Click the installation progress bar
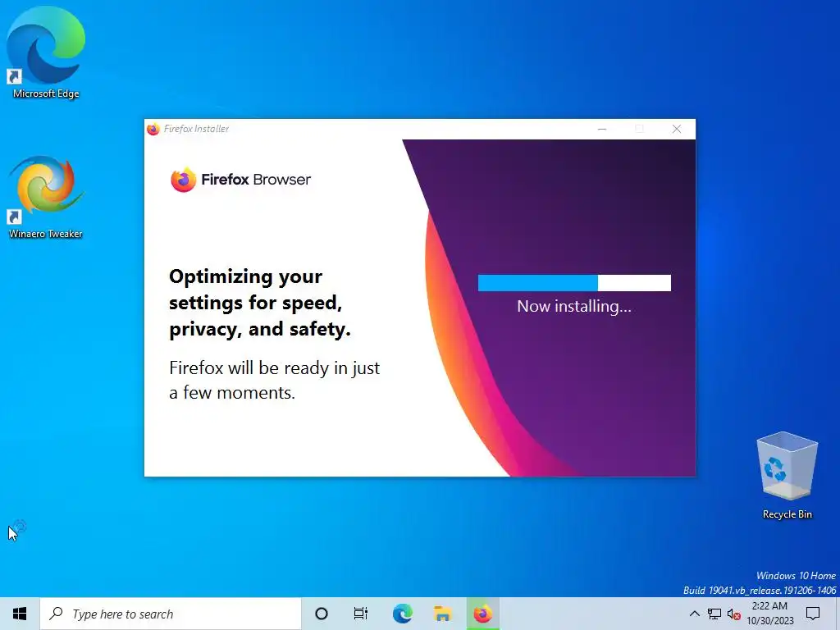840x630 pixels. (x=574, y=283)
